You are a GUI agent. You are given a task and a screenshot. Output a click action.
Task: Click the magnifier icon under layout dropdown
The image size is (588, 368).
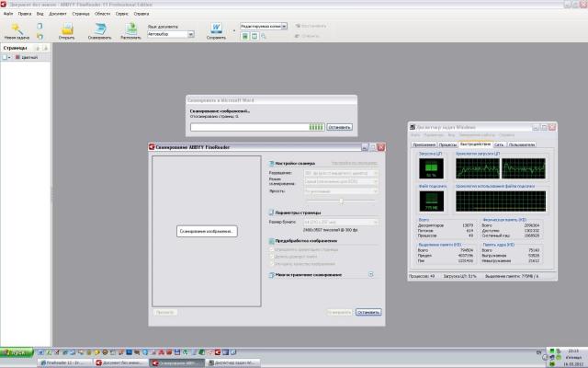click(264, 36)
